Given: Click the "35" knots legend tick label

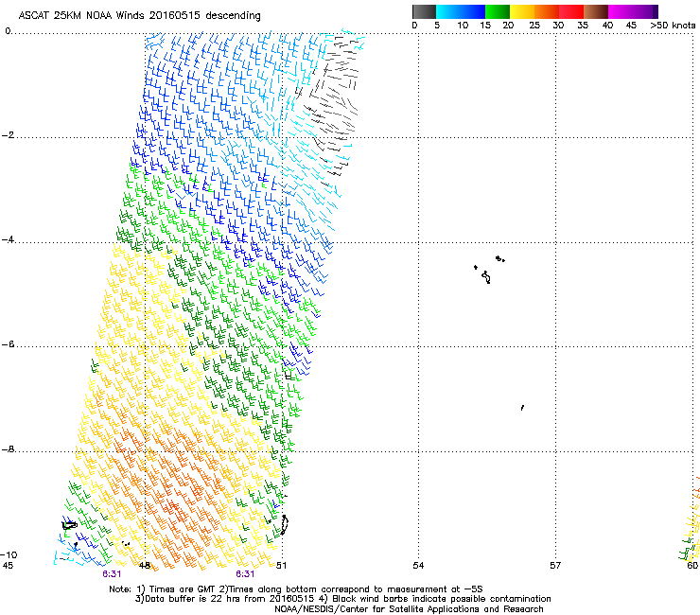Looking at the screenshot, I should 583,26.
